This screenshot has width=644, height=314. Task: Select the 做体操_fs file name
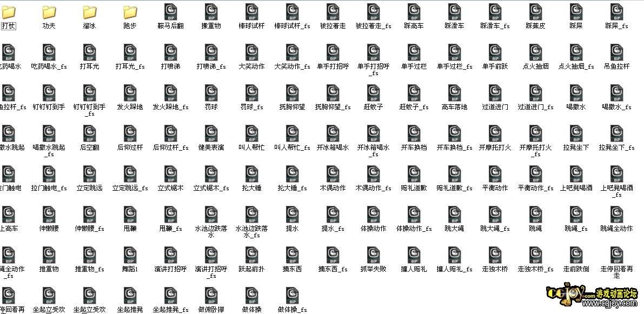293,310
